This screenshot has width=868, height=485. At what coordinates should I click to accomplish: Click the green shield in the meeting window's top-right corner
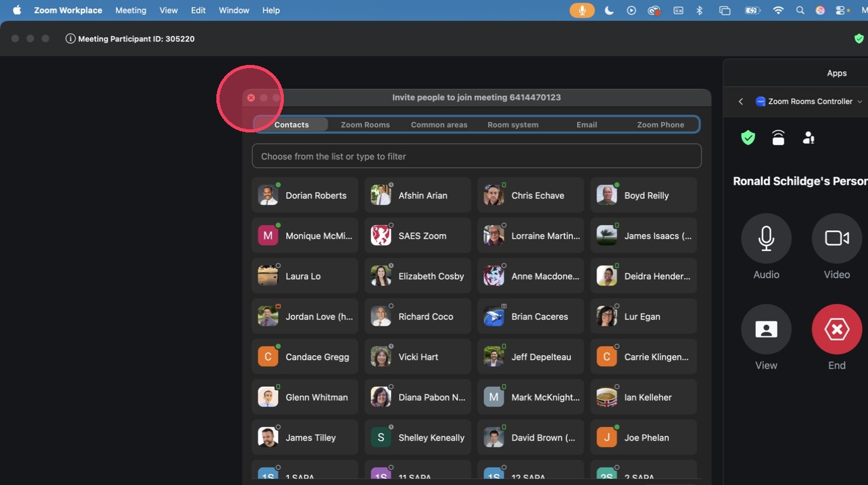click(859, 38)
